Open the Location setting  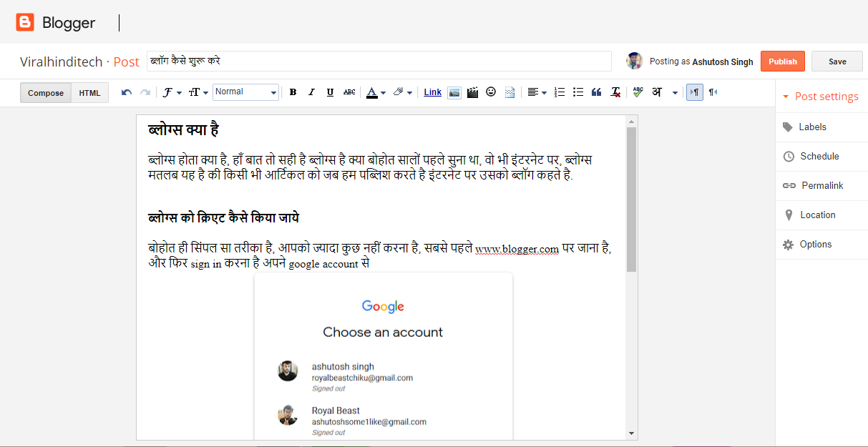coord(821,215)
